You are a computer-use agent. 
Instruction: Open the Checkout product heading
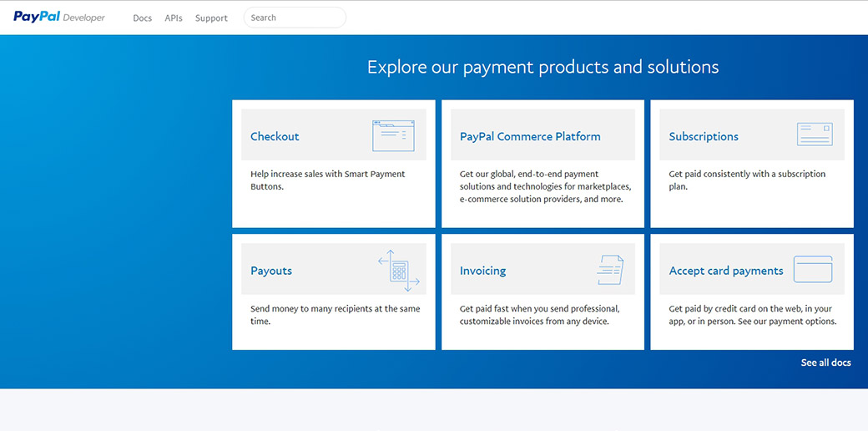275,136
